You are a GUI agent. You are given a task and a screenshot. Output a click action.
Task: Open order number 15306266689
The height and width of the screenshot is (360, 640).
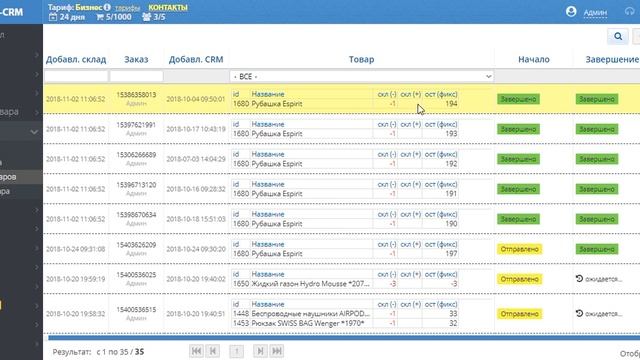click(136, 155)
